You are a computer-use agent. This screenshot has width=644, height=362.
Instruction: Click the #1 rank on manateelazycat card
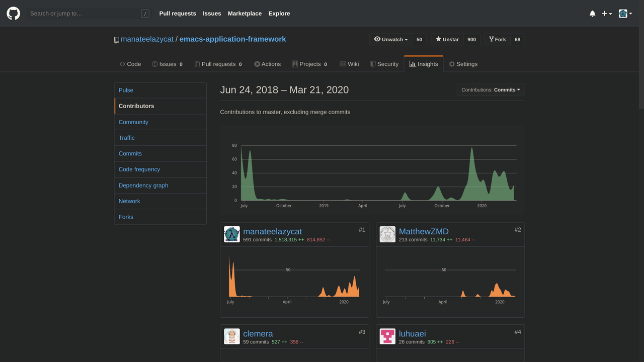tap(362, 230)
